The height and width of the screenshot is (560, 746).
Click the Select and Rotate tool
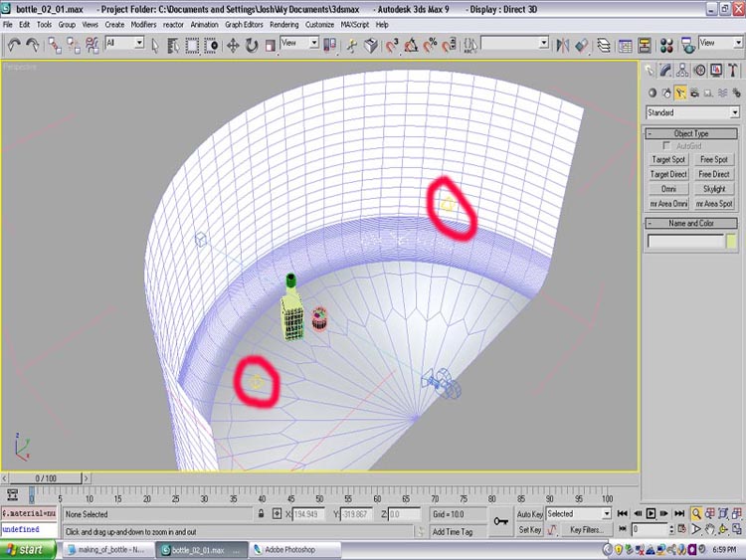(x=252, y=45)
